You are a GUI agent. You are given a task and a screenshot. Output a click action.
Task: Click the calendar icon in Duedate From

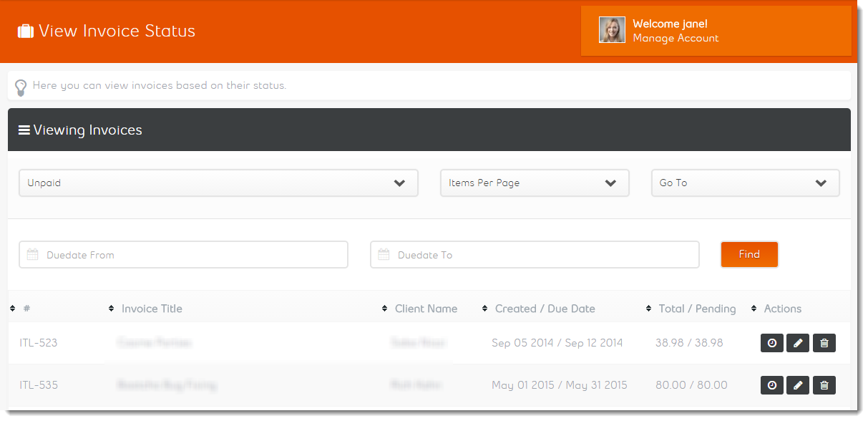point(32,255)
